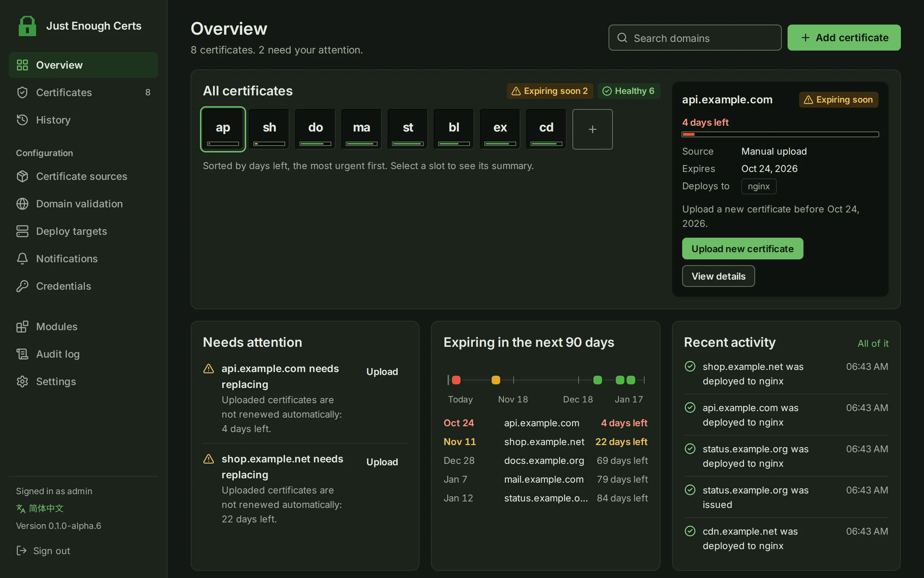Click the Add certificate button

[844, 38]
